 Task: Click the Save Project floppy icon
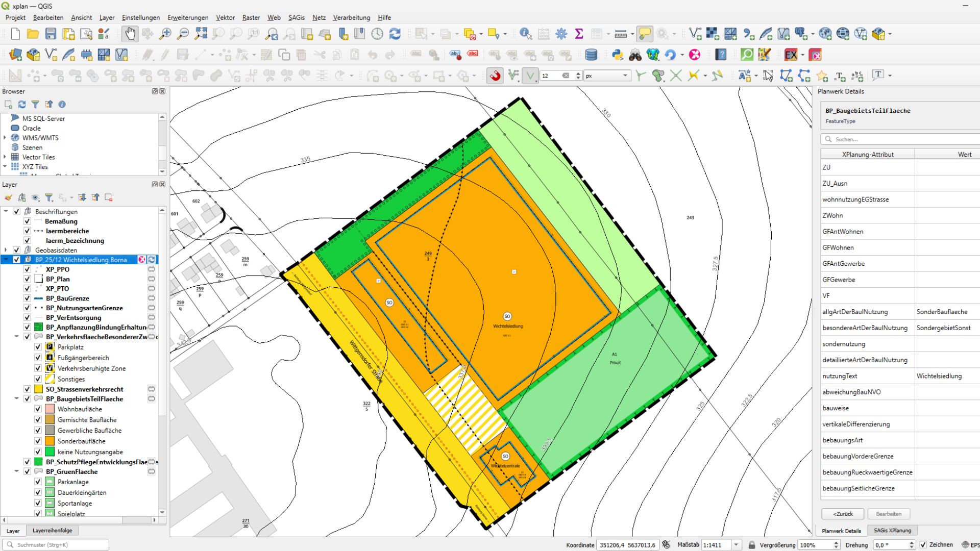51,34
